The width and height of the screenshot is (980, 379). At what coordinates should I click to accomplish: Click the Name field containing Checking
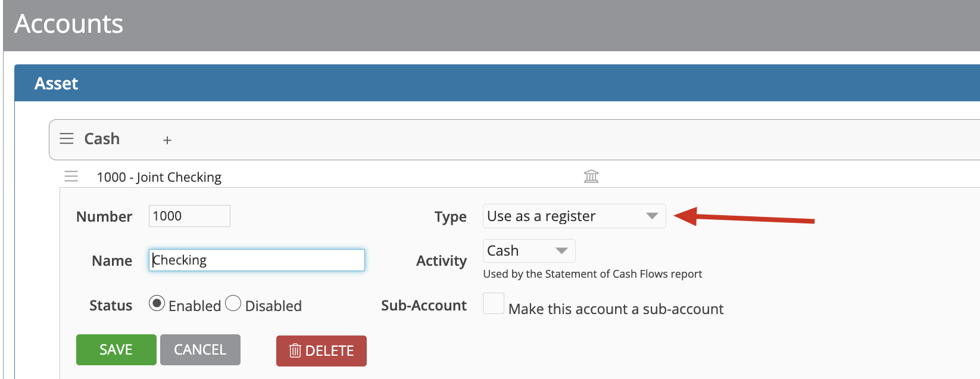coord(256,260)
